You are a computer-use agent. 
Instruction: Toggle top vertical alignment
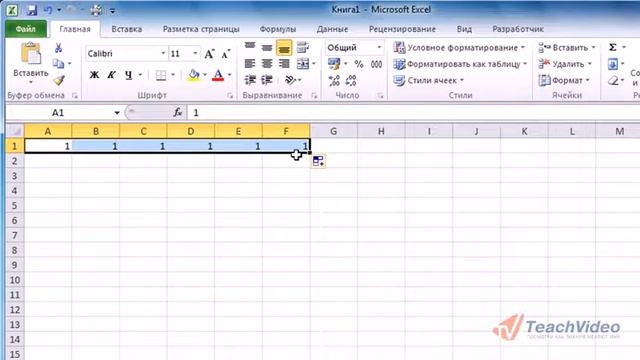point(250,46)
